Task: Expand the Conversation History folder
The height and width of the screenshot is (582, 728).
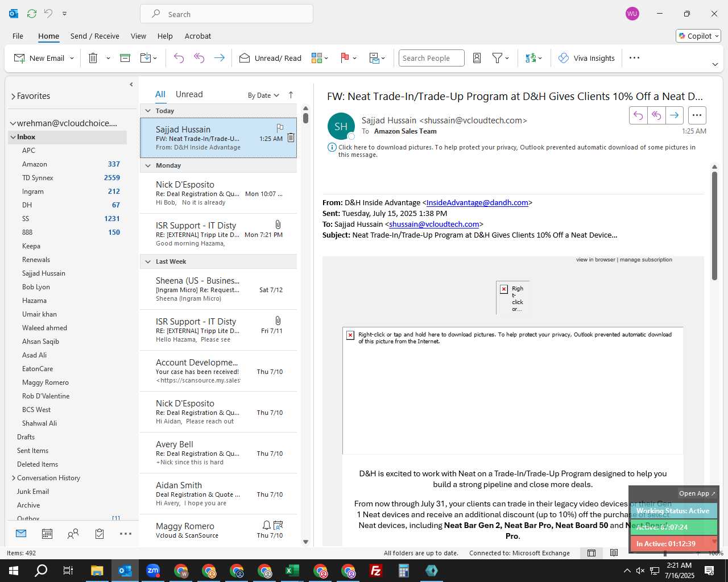Action: point(14,478)
